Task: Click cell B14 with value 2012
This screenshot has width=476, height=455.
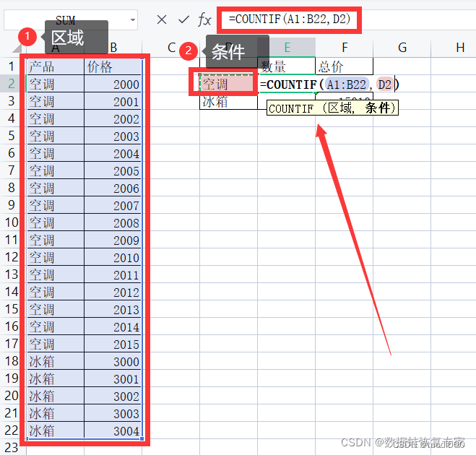Action: point(113,291)
